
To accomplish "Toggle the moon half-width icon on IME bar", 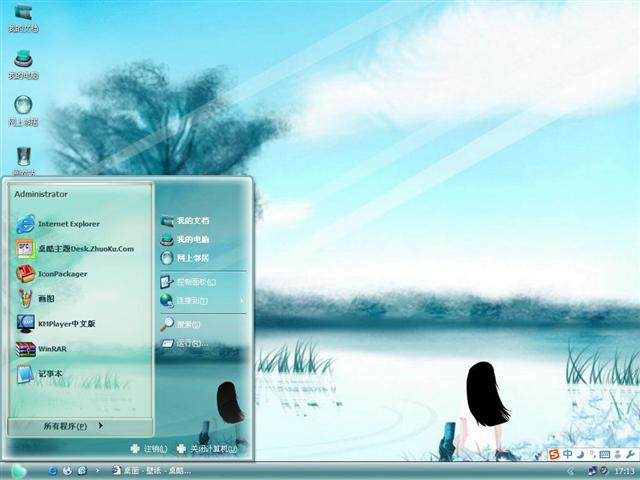I will [x=580, y=454].
